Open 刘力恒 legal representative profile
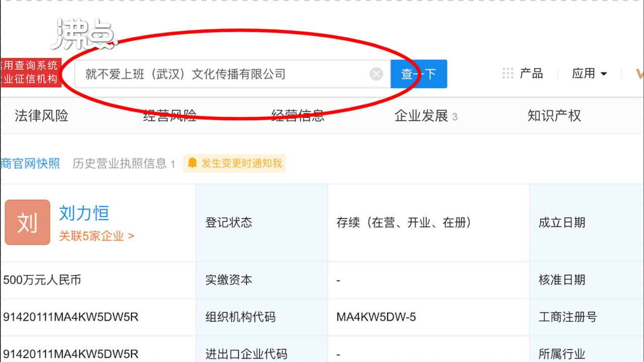Viewport: 644px width, 362px height. [x=84, y=213]
